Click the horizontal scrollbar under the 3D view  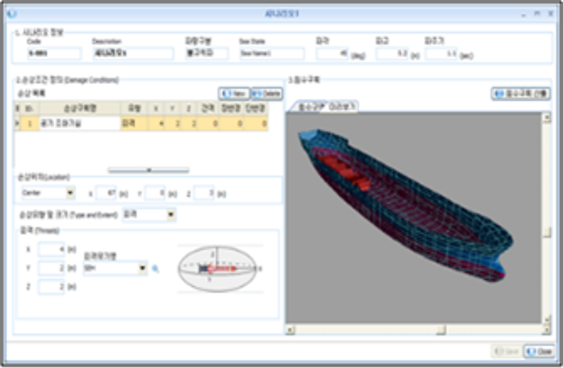pos(418,330)
